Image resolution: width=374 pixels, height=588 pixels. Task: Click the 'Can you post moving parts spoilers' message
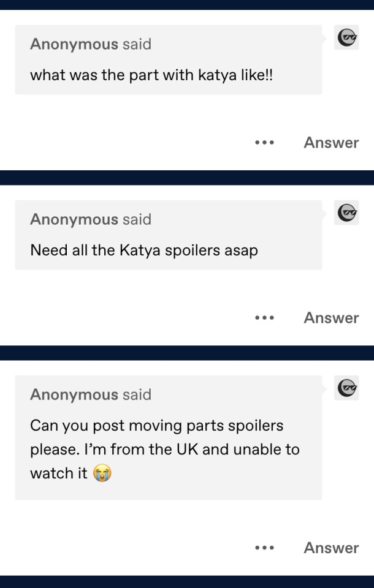[156, 425]
